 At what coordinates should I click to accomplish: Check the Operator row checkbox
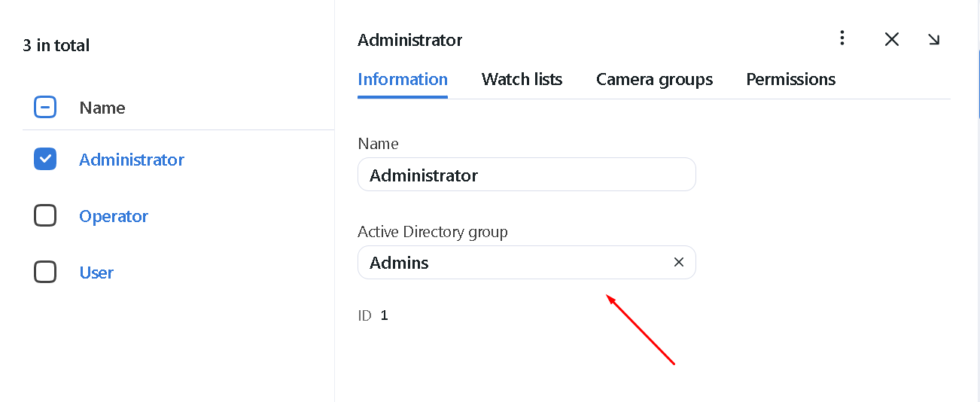click(45, 215)
